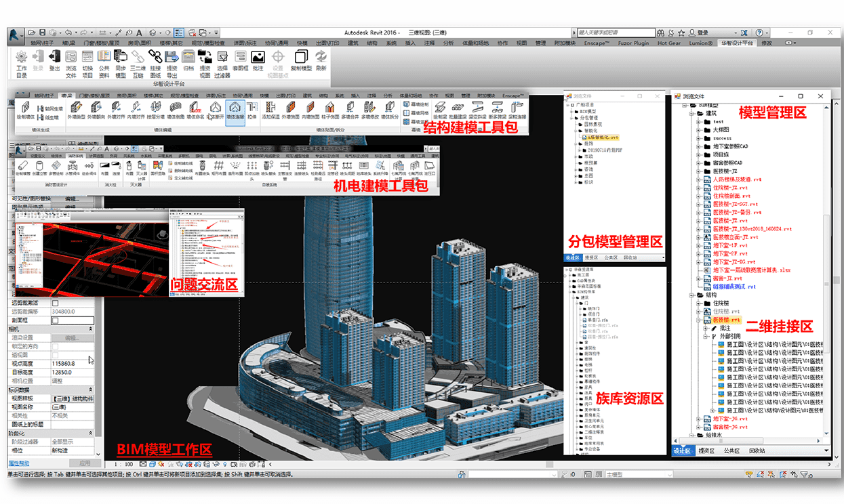
Task: Toggle the 透视图 checkbox
Action: tap(56, 355)
